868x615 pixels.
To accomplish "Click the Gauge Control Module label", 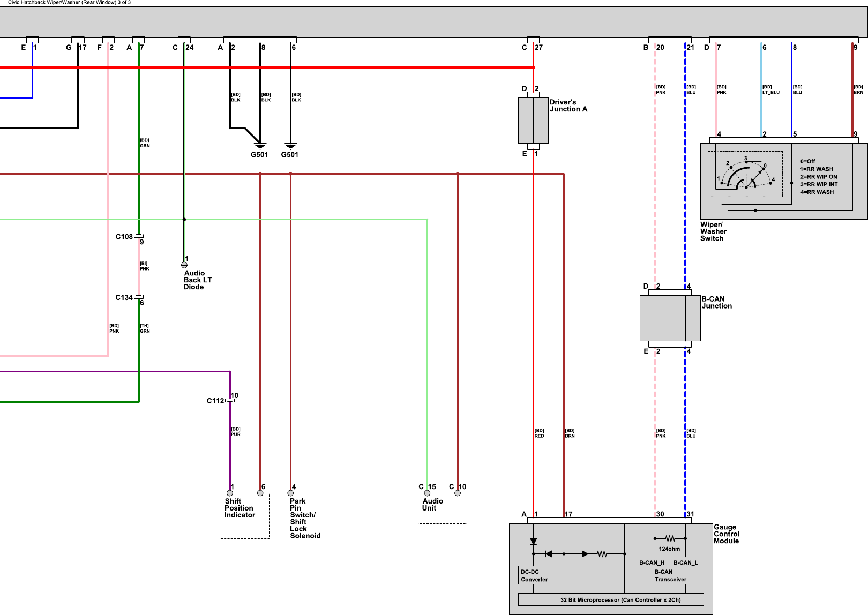I will point(726,534).
